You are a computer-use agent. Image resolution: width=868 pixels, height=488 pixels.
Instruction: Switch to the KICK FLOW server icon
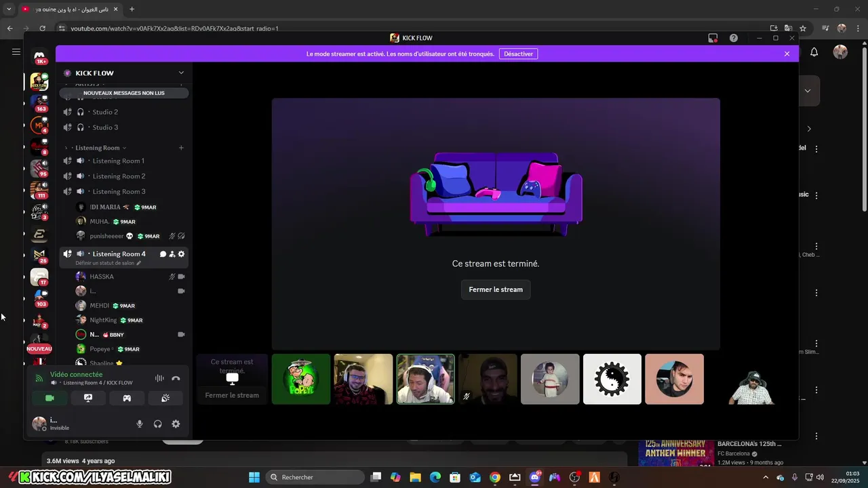coord(39,81)
